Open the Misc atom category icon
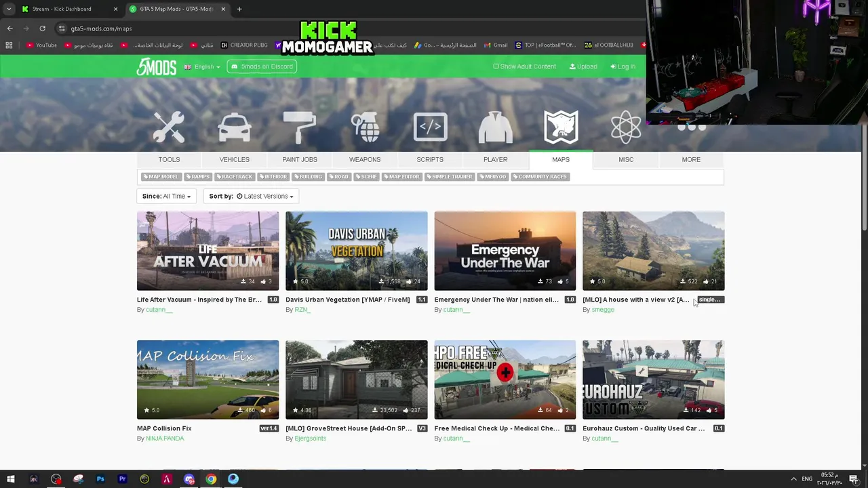868x488 pixels. pyautogui.click(x=626, y=127)
